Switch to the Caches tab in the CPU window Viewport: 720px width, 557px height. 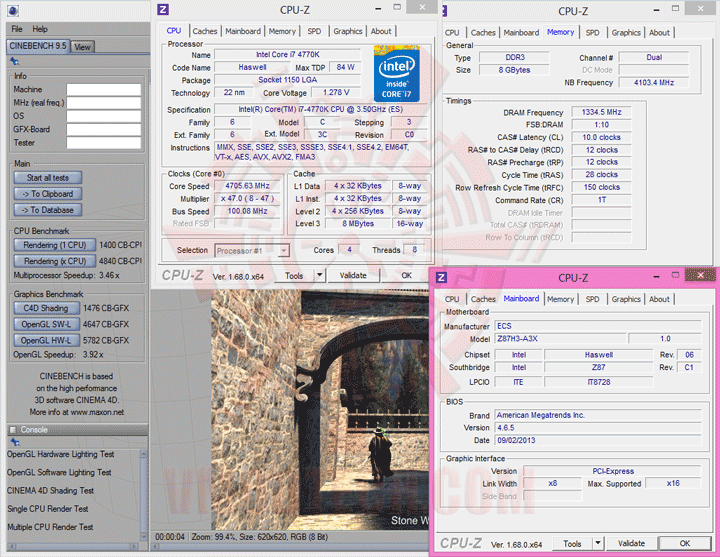coord(205,31)
